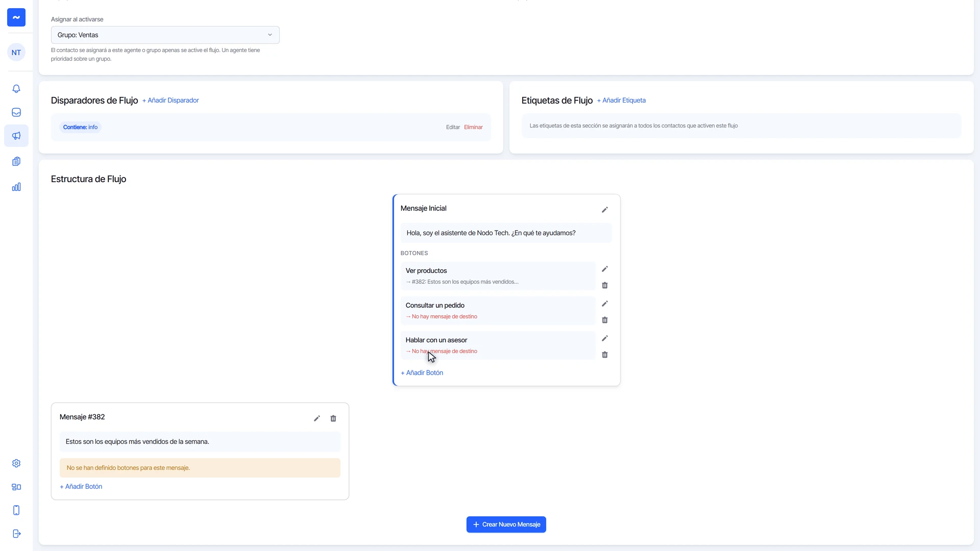Image resolution: width=980 pixels, height=551 pixels.
Task: Click Eliminar on the info trigger
Action: point(473,128)
